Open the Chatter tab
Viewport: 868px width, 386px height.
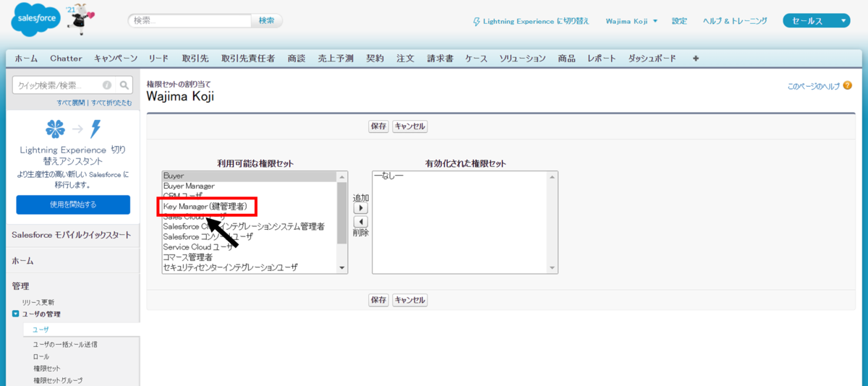click(x=67, y=59)
